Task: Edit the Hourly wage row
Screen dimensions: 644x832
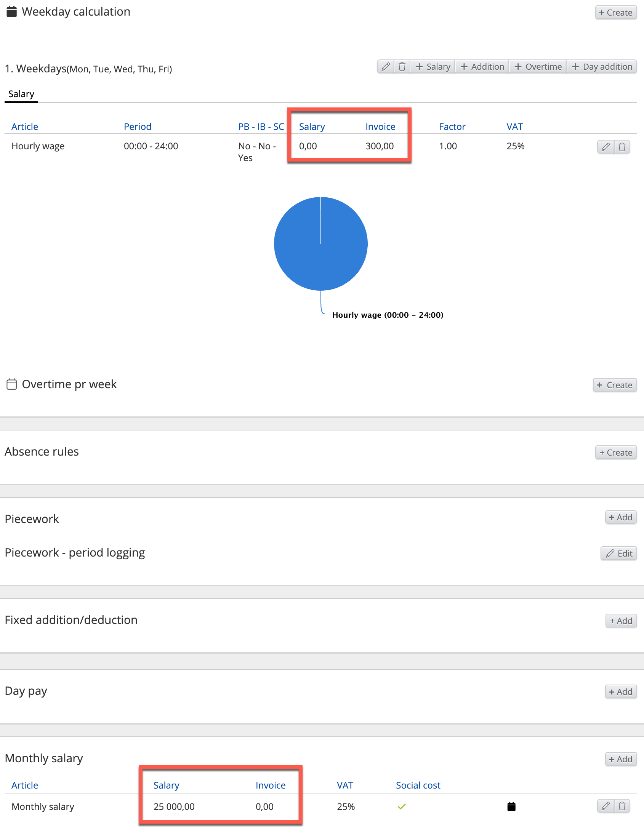Action: (606, 147)
